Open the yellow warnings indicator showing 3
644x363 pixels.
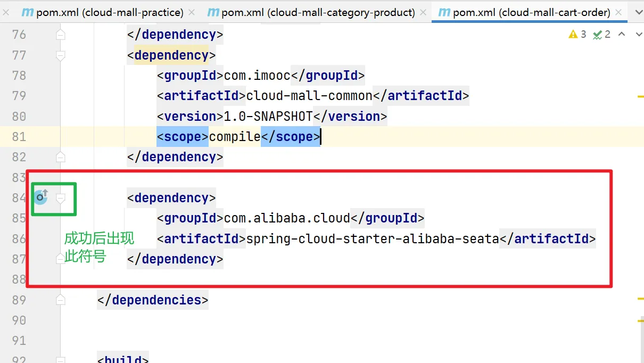click(x=577, y=35)
